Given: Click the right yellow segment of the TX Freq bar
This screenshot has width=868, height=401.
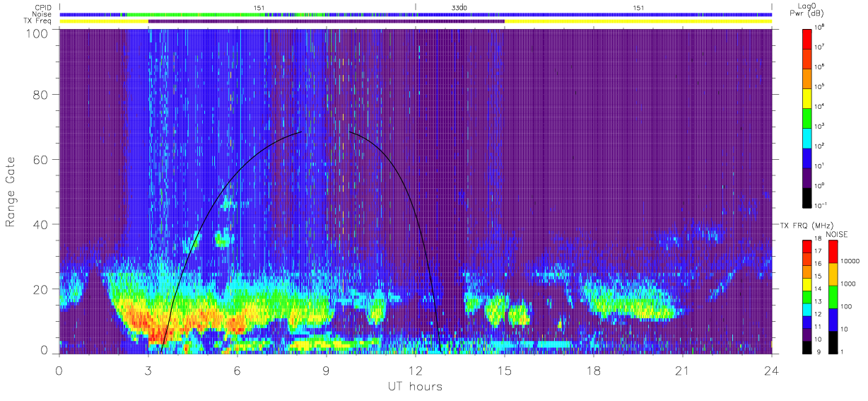Looking at the screenshot, I should tap(638, 21).
